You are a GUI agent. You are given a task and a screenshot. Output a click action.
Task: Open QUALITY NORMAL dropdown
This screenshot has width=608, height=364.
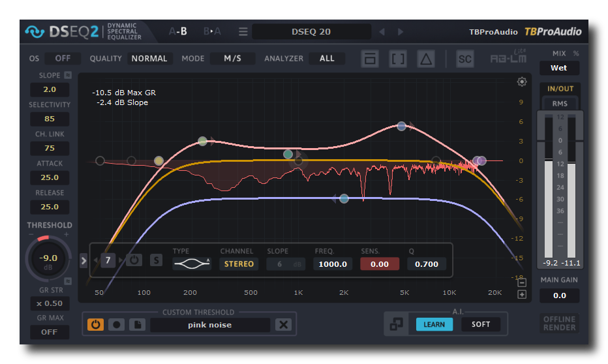pyautogui.click(x=149, y=59)
